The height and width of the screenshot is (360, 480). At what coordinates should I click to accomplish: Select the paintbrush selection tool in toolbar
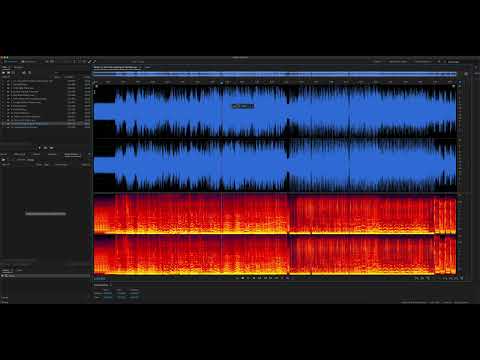(90, 62)
